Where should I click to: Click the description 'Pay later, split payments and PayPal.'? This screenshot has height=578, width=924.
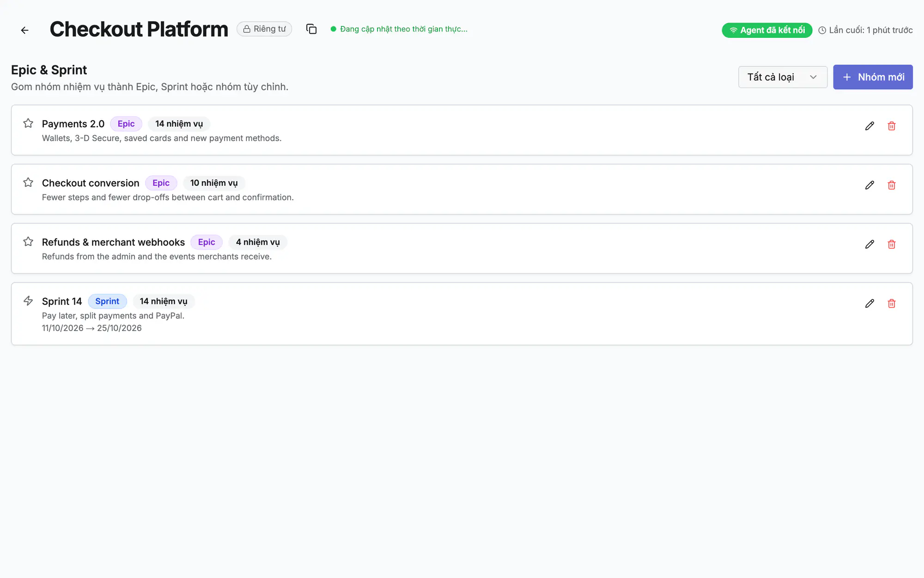click(x=113, y=315)
